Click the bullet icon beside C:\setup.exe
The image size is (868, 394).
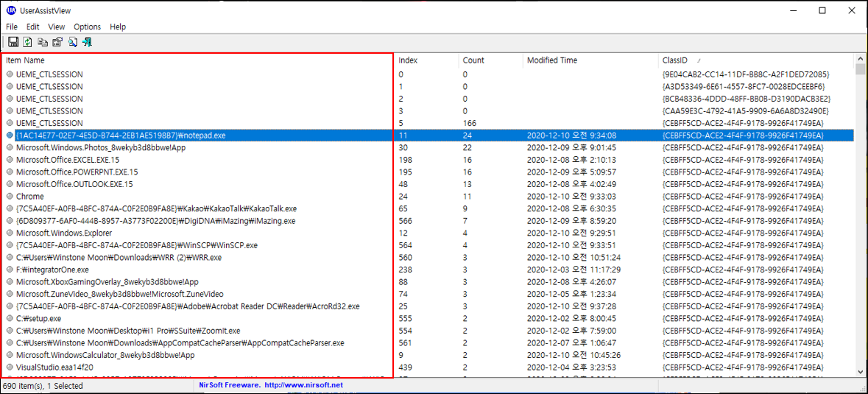[x=10, y=317]
